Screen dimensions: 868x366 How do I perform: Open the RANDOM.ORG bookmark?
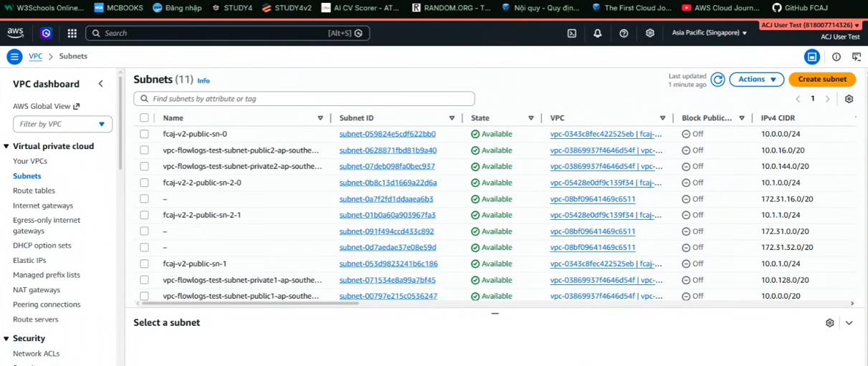pos(452,8)
